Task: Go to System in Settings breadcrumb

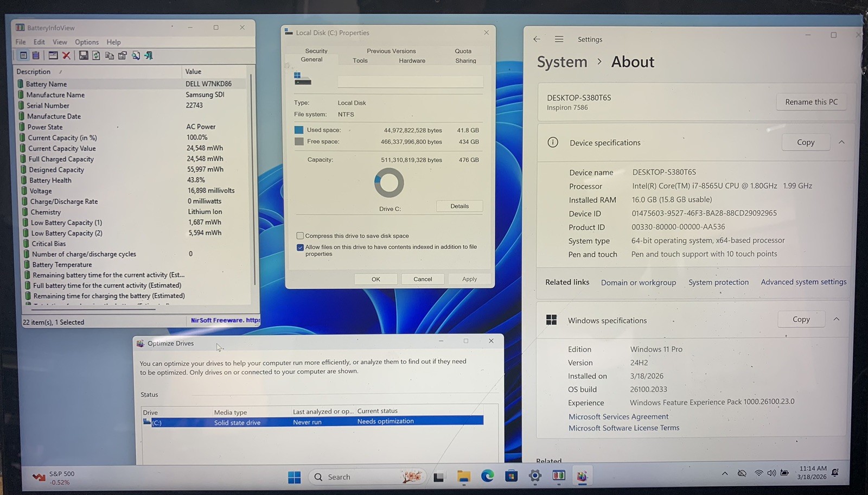Action: click(x=562, y=62)
